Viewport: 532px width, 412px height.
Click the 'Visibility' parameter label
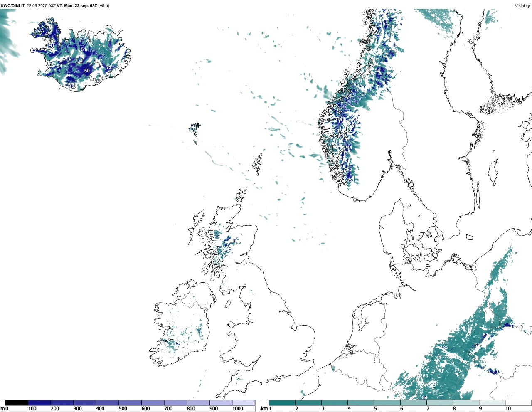coord(522,6)
